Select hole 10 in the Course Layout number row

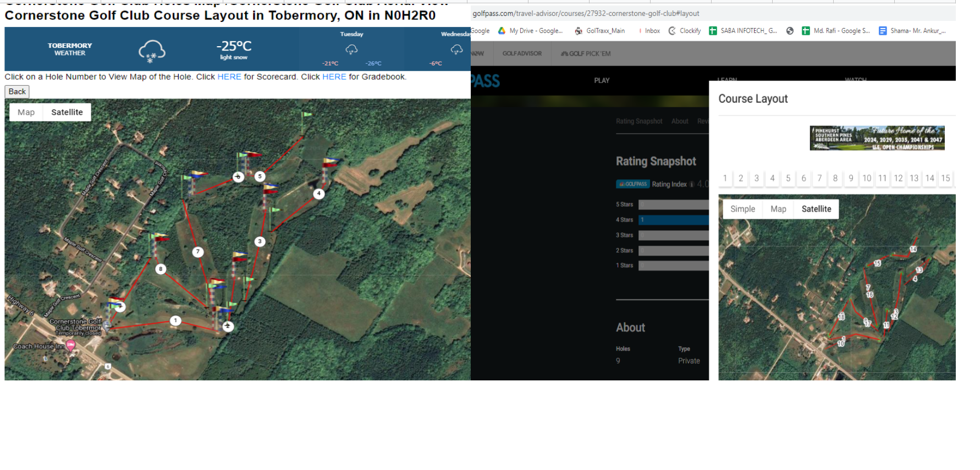(867, 178)
